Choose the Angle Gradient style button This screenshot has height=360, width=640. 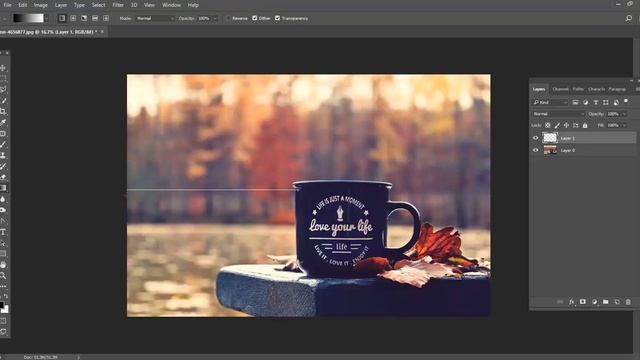(84, 18)
